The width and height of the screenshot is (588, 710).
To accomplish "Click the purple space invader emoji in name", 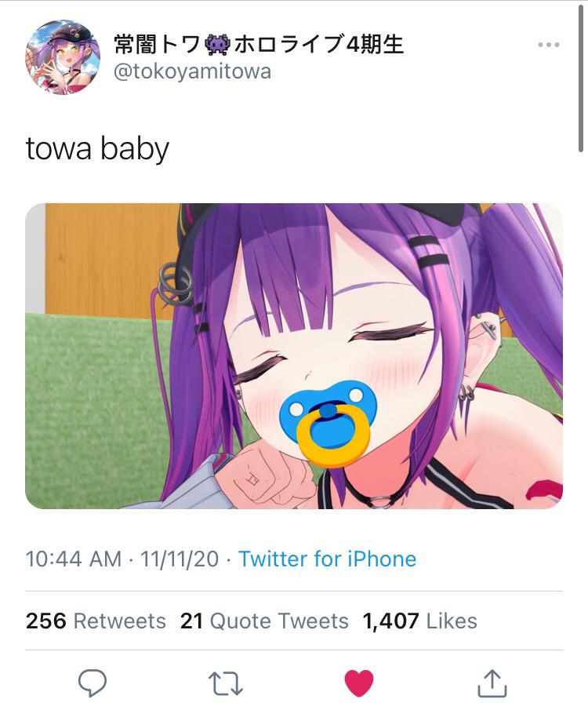I will click(x=218, y=45).
